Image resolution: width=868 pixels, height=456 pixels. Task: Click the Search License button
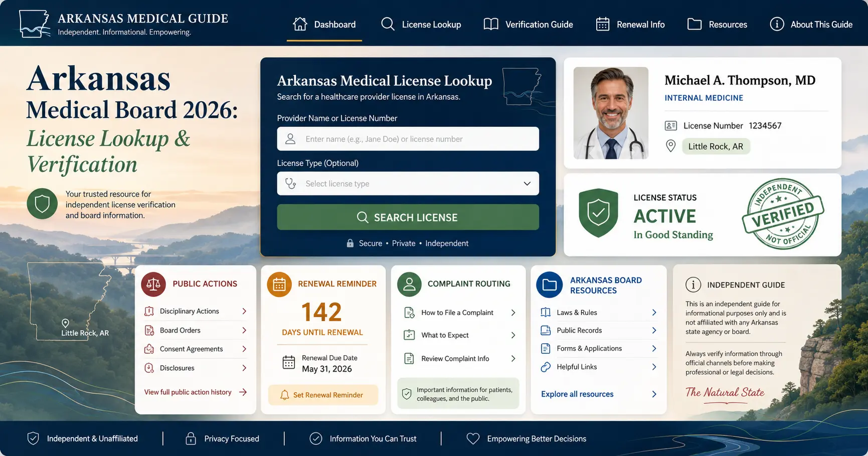pyautogui.click(x=408, y=217)
